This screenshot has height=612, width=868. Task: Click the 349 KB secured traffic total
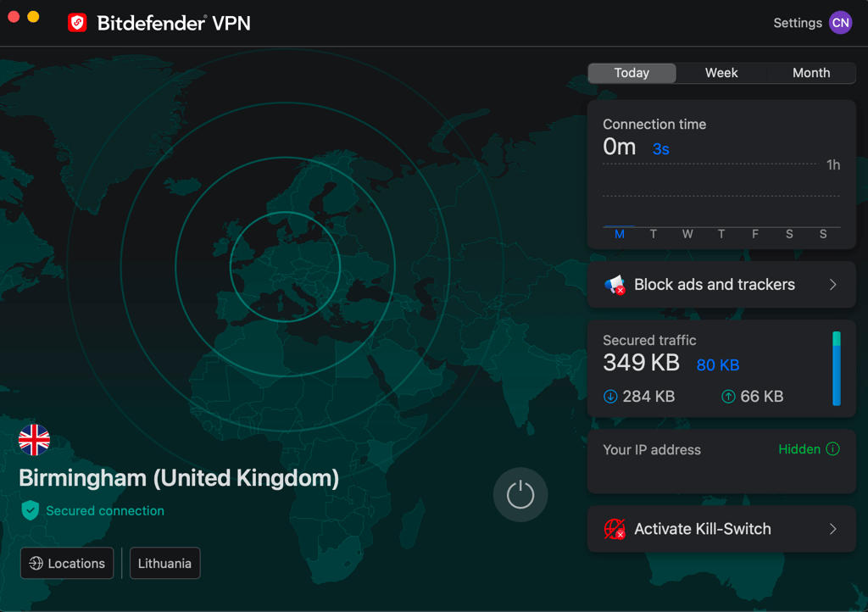[x=641, y=363]
